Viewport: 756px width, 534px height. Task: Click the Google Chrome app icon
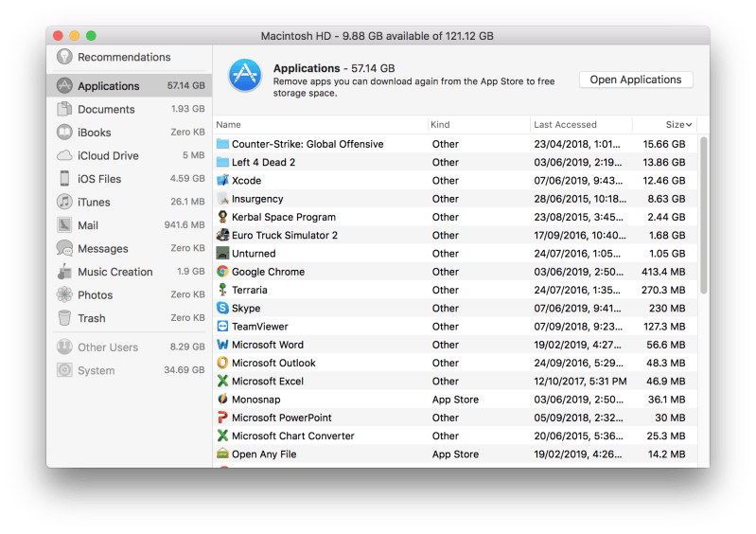pos(222,272)
